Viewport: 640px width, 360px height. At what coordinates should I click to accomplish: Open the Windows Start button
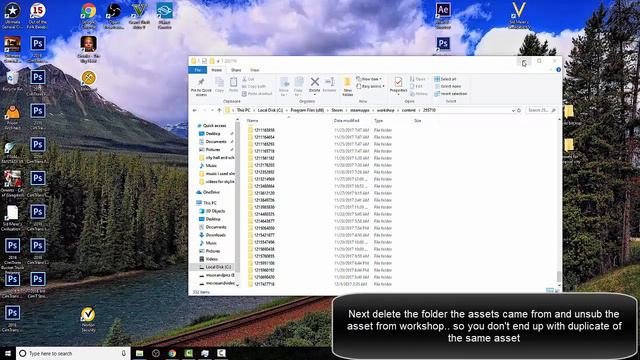(8, 353)
